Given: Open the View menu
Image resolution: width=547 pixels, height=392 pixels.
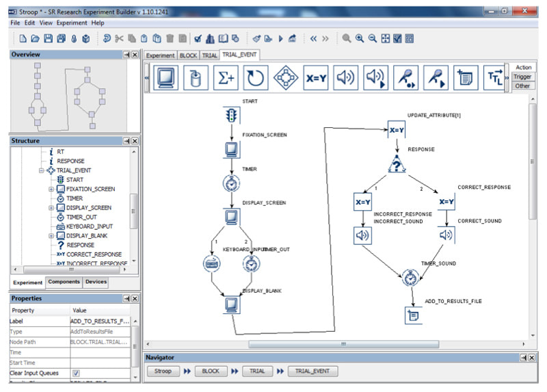Looking at the screenshot, I should [46, 23].
